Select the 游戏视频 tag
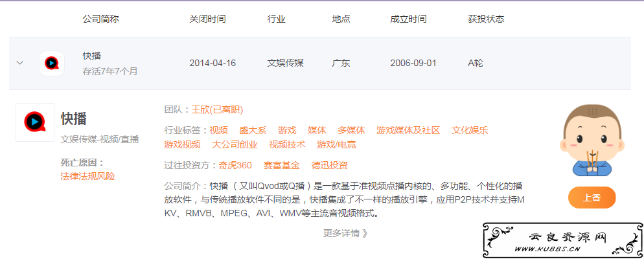Viewport: 644px width, 259px height. coord(182,144)
